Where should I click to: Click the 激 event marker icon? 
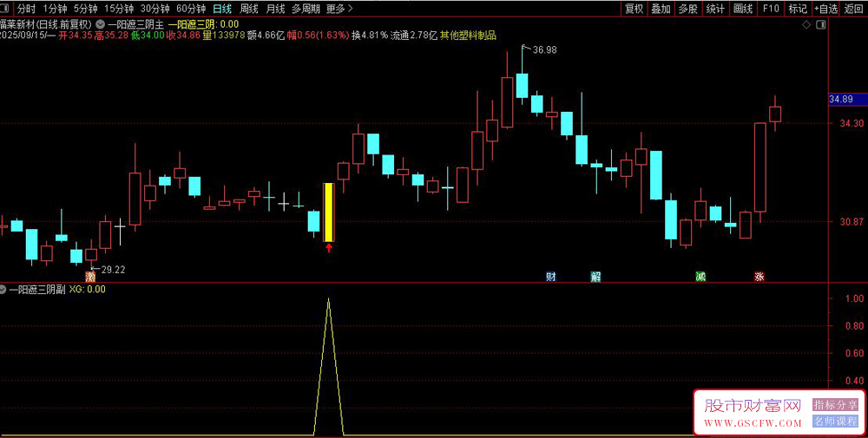pyautogui.click(x=90, y=276)
